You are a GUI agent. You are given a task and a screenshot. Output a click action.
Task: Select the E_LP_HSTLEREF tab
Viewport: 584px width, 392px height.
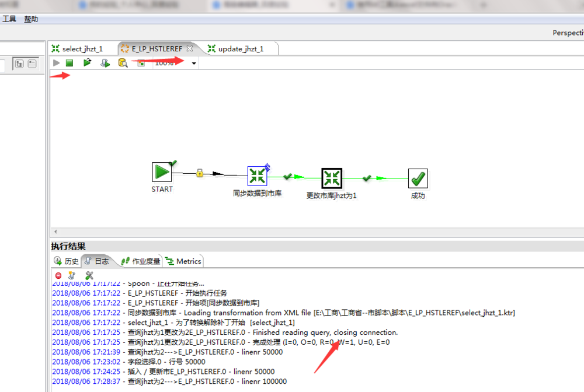click(x=157, y=49)
